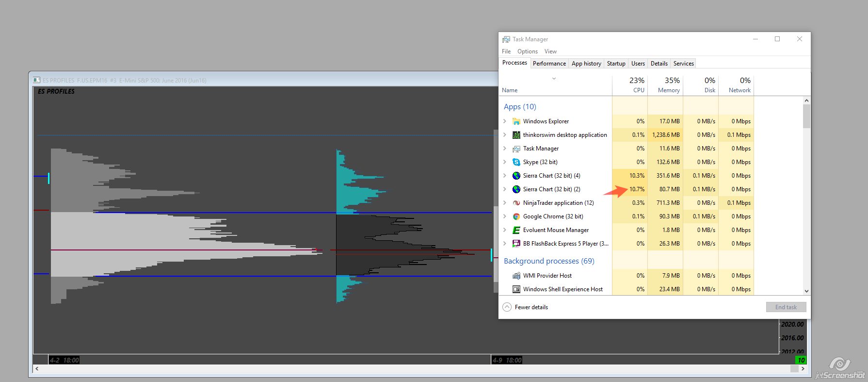The height and width of the screenshot is (382, 868).
Task: Click the Task Manager process row icon
Action: tap(516, 149)
